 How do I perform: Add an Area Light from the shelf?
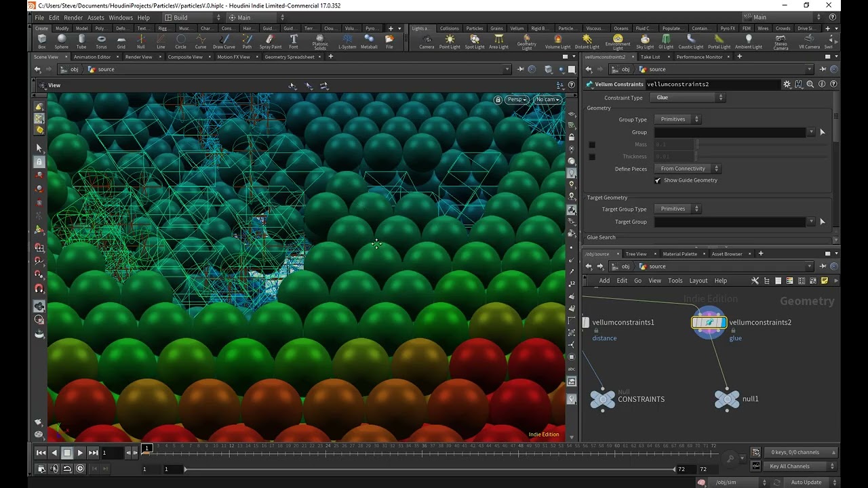pyautogui.click(x=498, y=42)
